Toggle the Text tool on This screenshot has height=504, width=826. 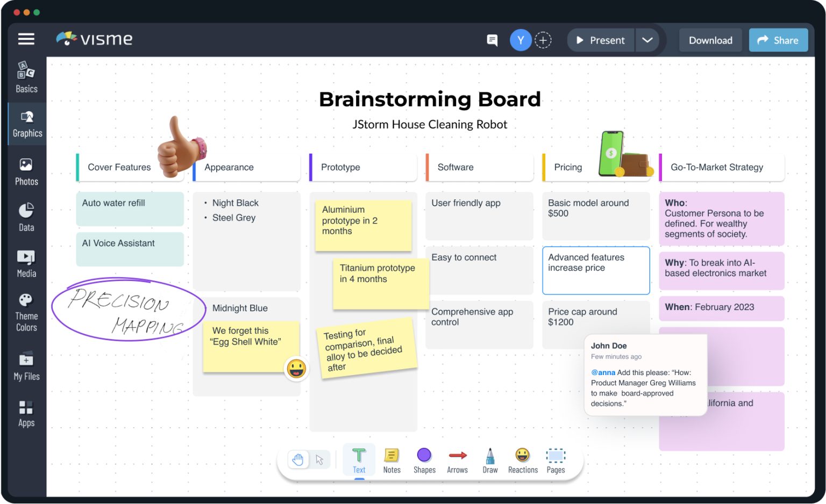(x=359, y=459)
